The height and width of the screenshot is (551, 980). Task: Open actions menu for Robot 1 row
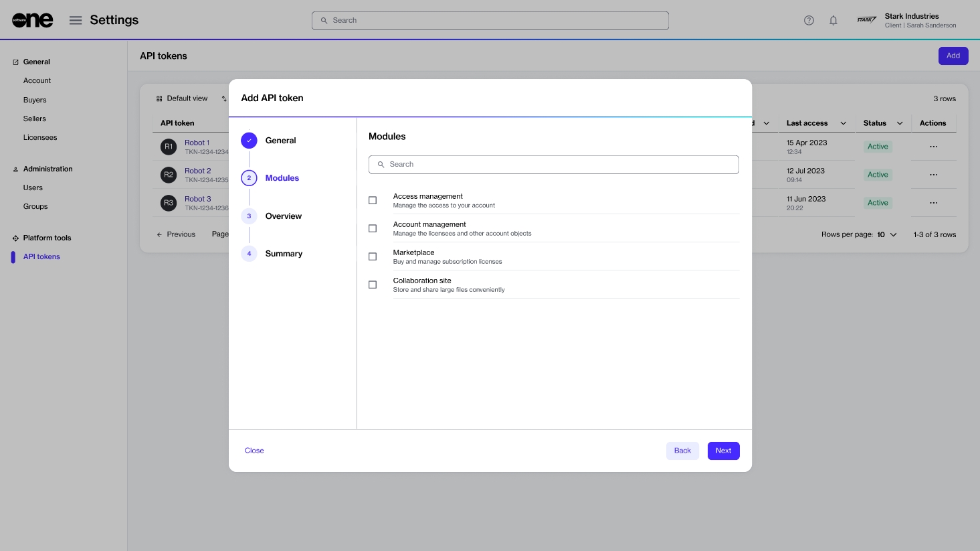pyautogui.click(x=933, y=147)
